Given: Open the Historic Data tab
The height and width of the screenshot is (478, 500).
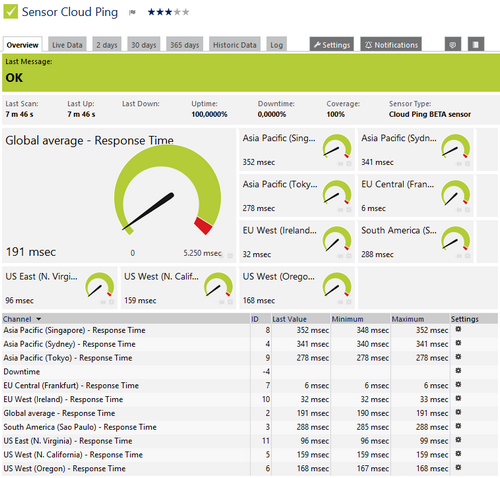Looking at the screenshot, I should click(235, 45).
